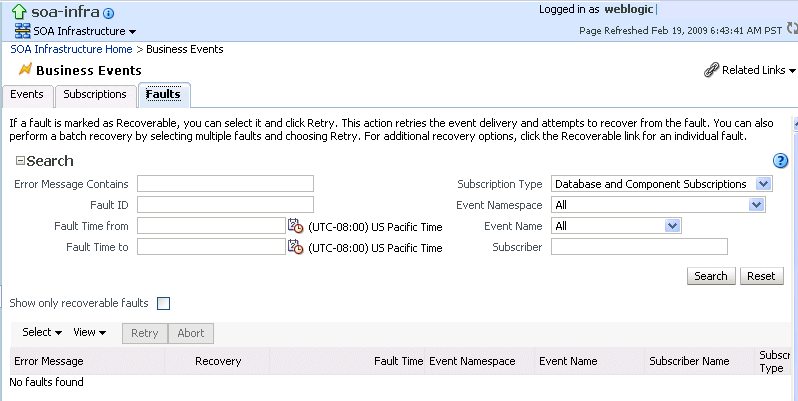
Task: Click the No faults found message
Action: click(x=46, y=382)
